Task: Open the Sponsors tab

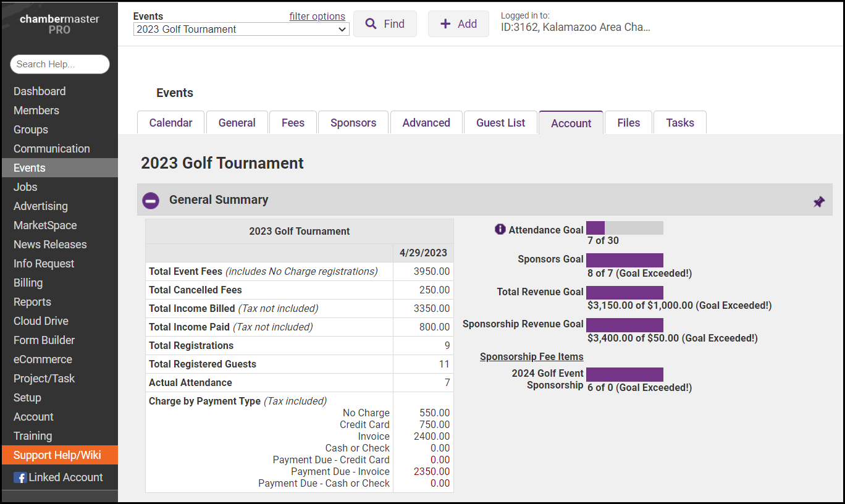Action: [x=353, y=123]
